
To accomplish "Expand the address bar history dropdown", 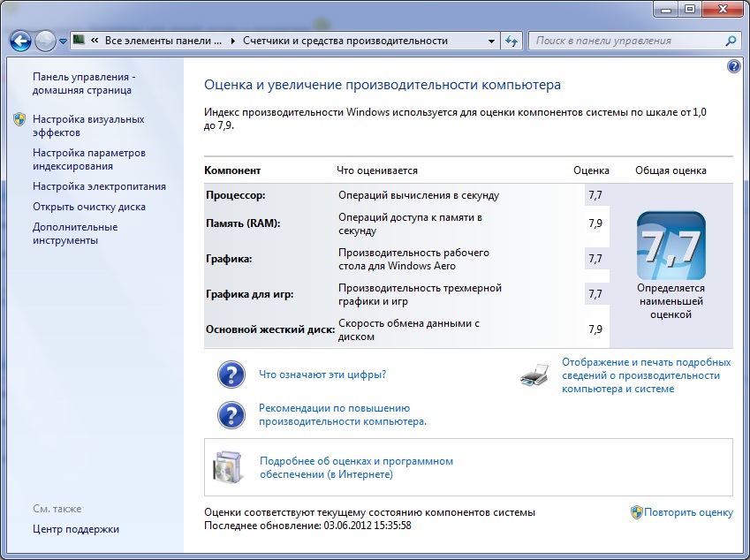I will click(492, 41).
